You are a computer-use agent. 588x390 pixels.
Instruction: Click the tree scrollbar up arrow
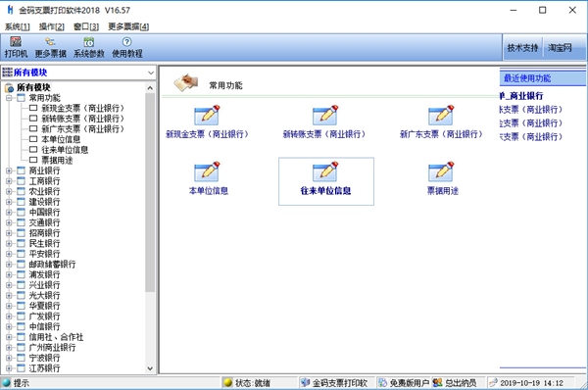click(150, 88)
